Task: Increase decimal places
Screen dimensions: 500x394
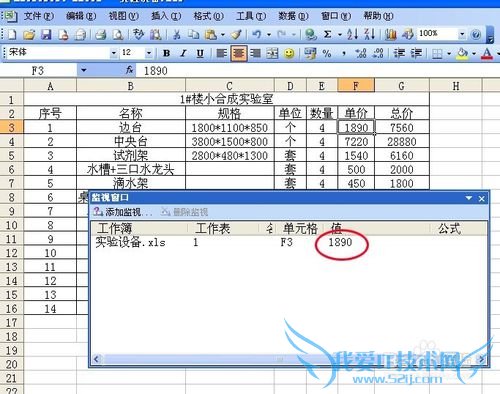Action: pyautogui.click(x=361, y=53)
